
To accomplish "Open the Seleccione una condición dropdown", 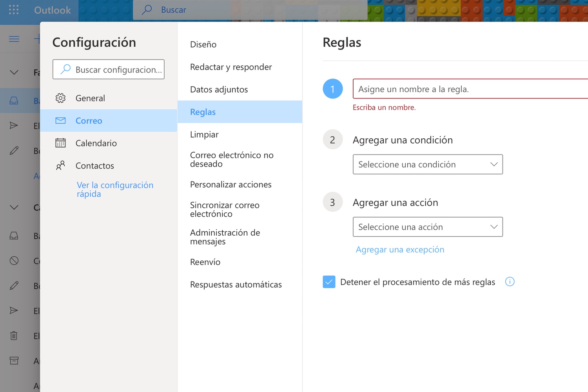I will [x=427, y=165].
